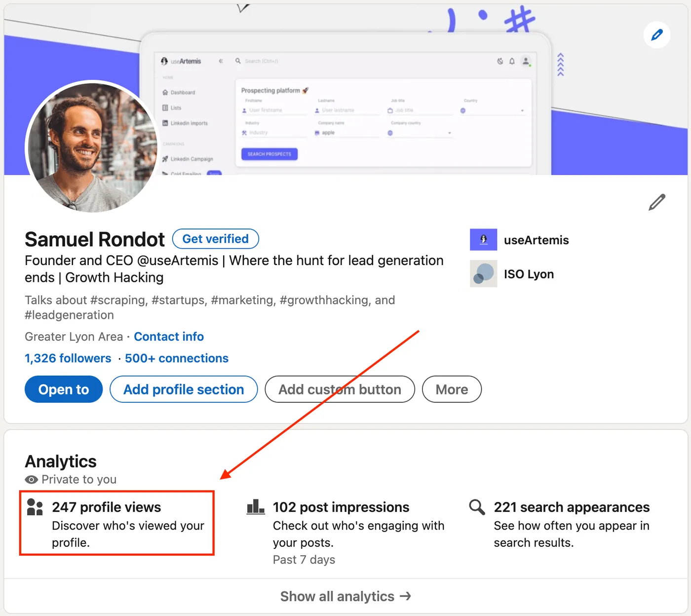Open 247 profile views analytics
This screenshot has width=691, height=616.
pyautogui.click(x=107, y=507)
